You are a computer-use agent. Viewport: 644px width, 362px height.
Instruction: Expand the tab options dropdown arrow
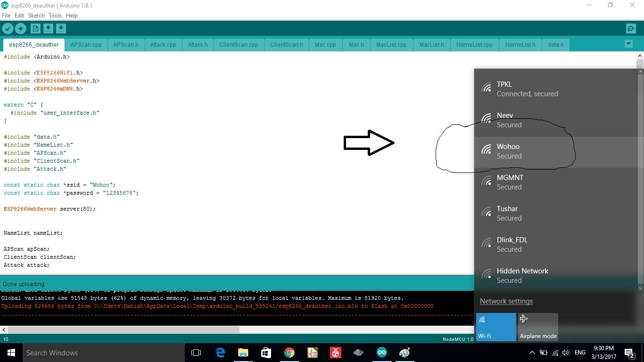(x=628, y=44)
